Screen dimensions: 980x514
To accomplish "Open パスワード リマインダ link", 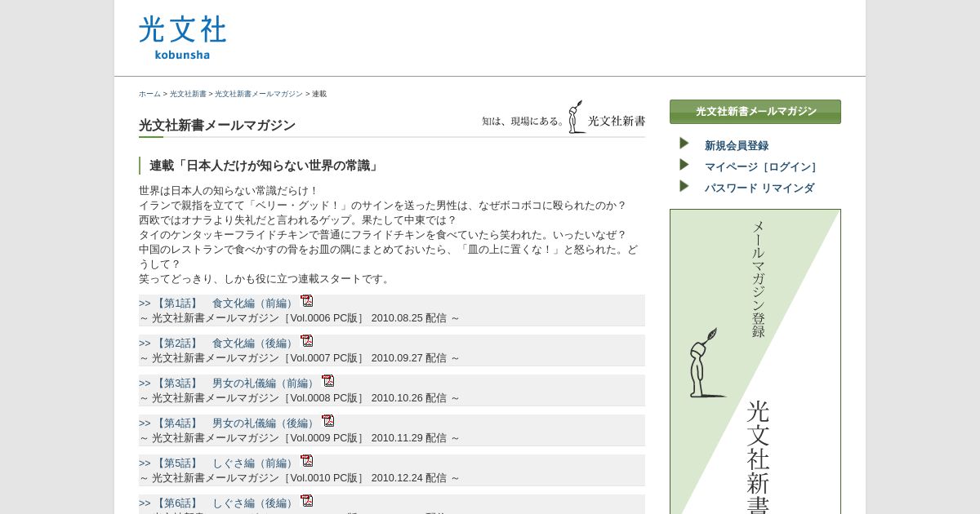I will click(x=759, y=188).
